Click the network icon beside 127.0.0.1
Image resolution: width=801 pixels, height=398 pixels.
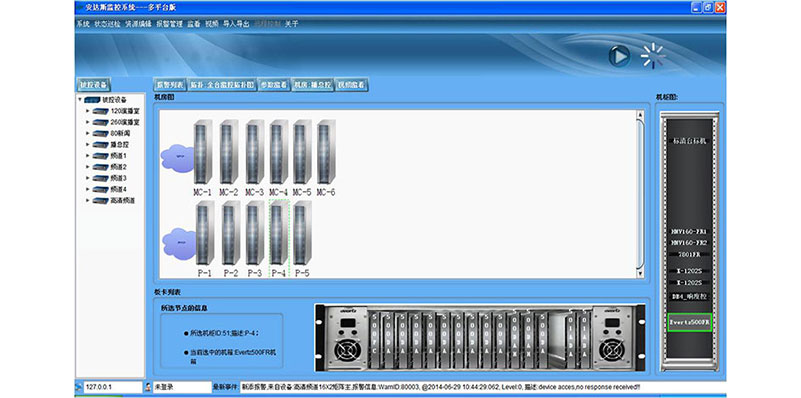(79, 387)
